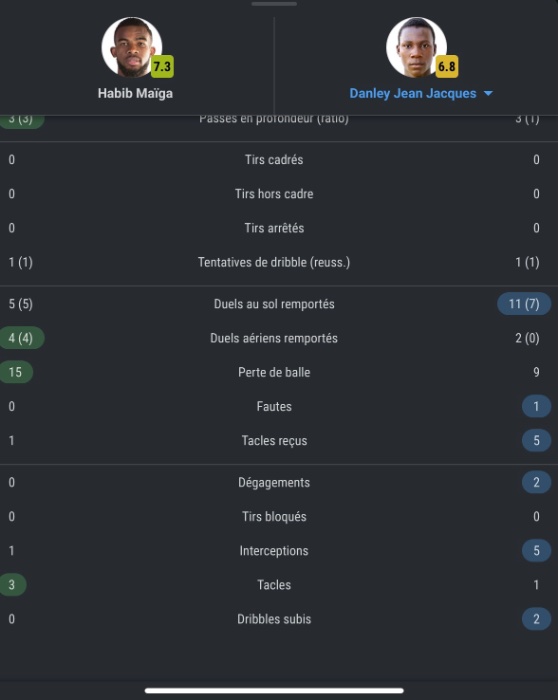Viewport: 558px width, 700px height.
Task: Open Danley Jean Jacques' player photo
Action: pos(416,47)
